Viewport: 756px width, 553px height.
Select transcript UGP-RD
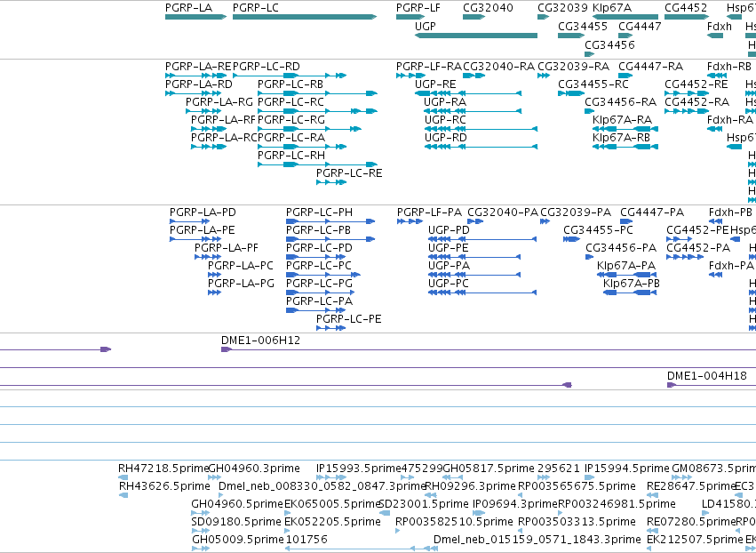(445, 138)
